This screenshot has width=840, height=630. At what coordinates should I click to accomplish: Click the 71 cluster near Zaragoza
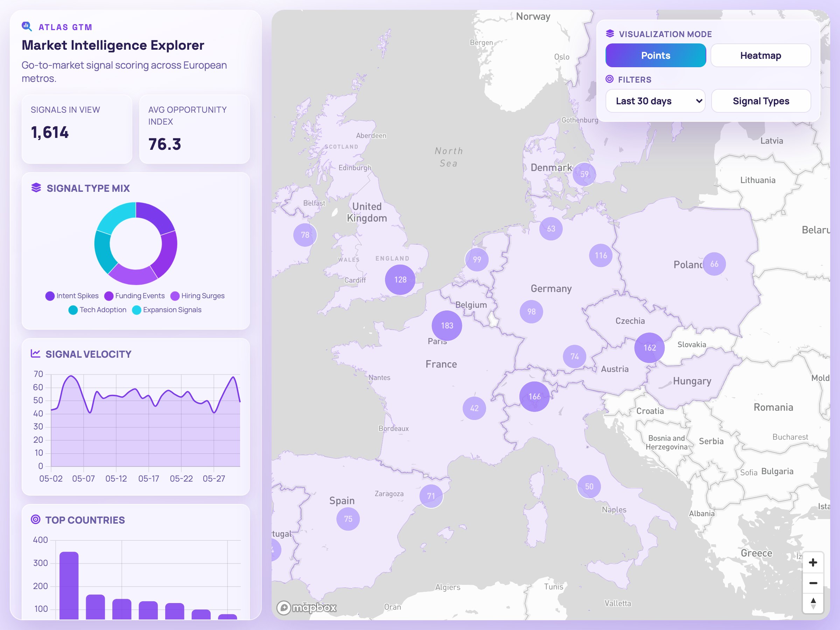pyautogui.click(x=431, y=496)
